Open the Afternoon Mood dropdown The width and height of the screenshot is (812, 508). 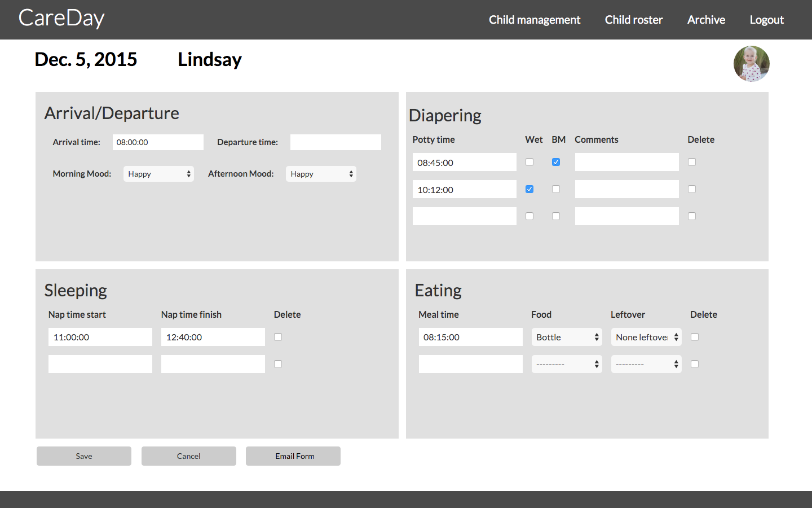click(321, 174)
